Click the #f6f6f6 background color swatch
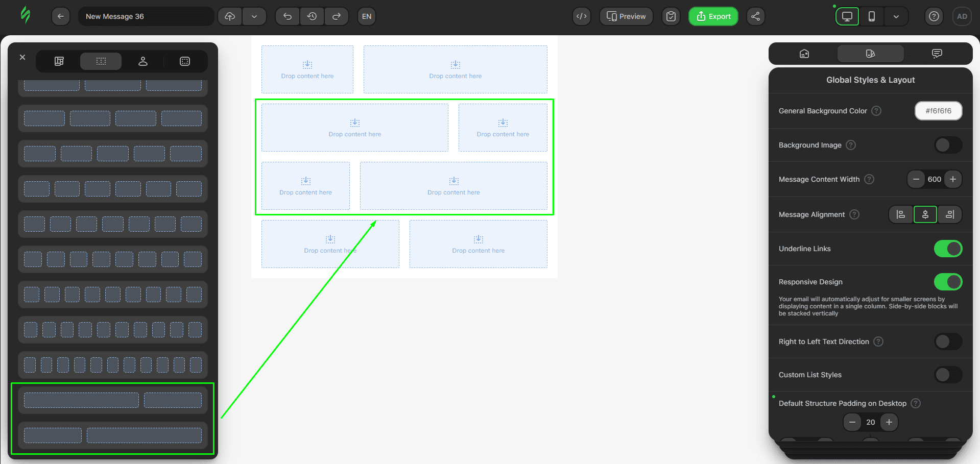Image resolution: width=980 pixels, height=464 pixels. (x=938, y=111)
